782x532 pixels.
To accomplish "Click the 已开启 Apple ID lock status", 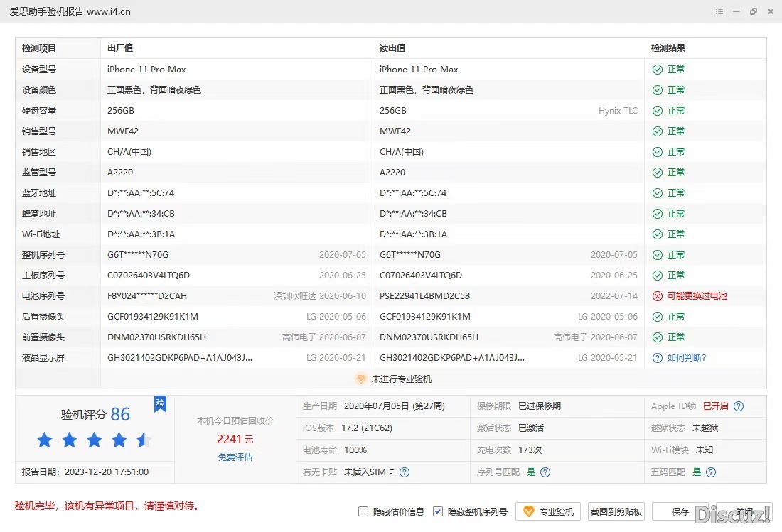I will click(x=716, y=406).
